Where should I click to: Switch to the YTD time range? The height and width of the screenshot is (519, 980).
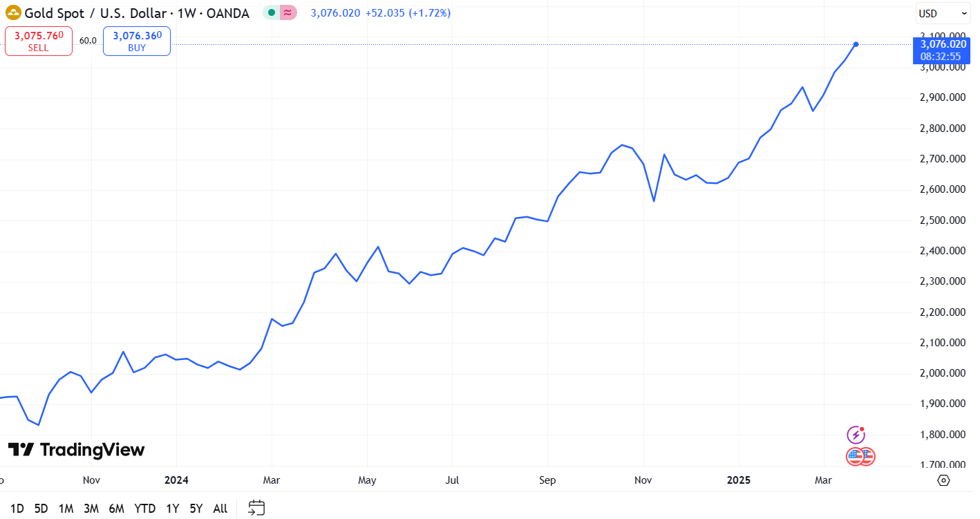[144, 509]
